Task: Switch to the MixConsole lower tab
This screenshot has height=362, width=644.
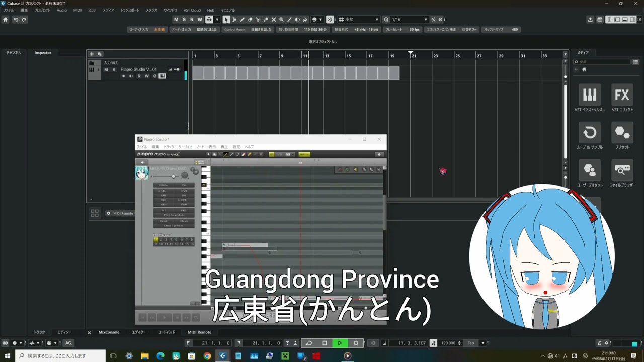Action: point(109,332)
